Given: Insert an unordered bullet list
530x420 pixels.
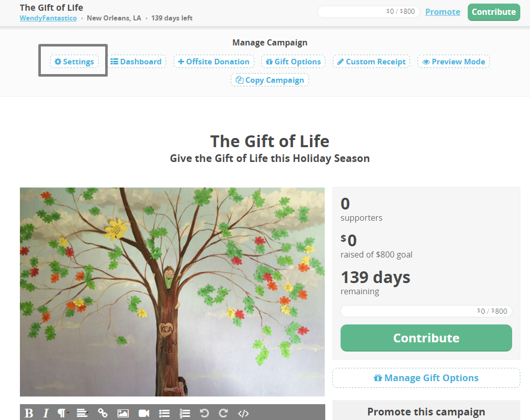Looking at the screenshot, I should pos(164,413).
